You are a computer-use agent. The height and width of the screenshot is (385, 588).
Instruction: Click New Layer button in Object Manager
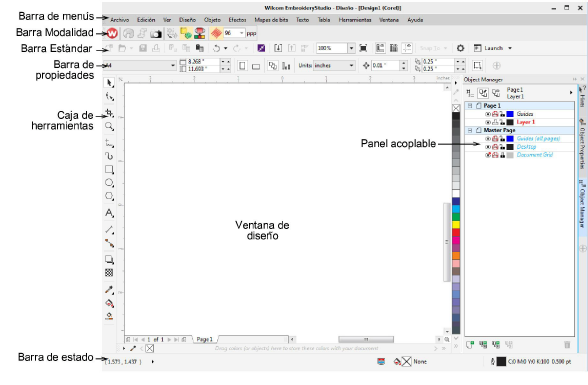coord(470,345)
